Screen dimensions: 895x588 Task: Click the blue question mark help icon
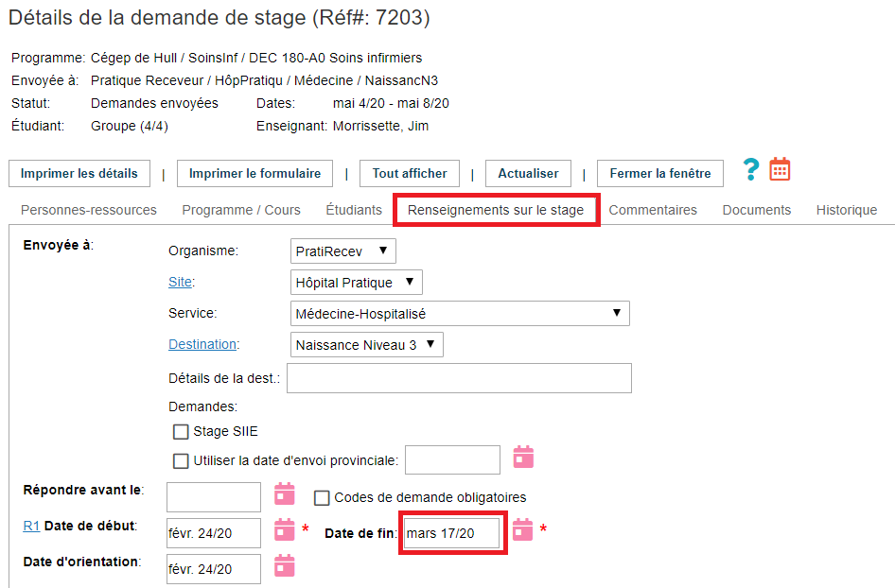[750, 170]
